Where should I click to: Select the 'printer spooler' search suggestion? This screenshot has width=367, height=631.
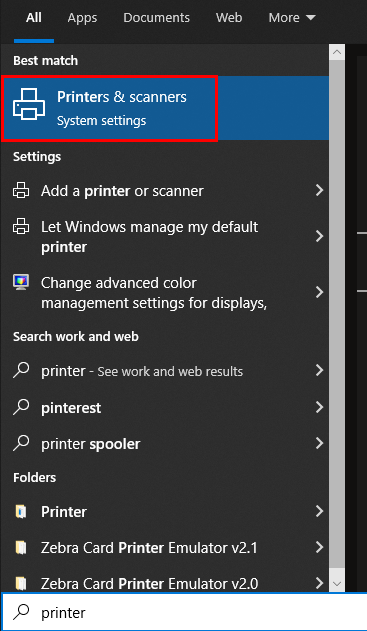tap(165, 443)
